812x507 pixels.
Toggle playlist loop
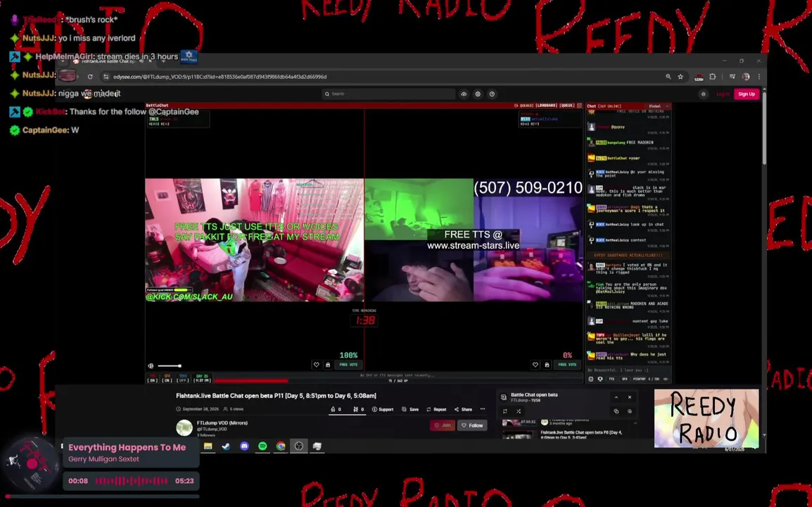(x=505, y=411)
